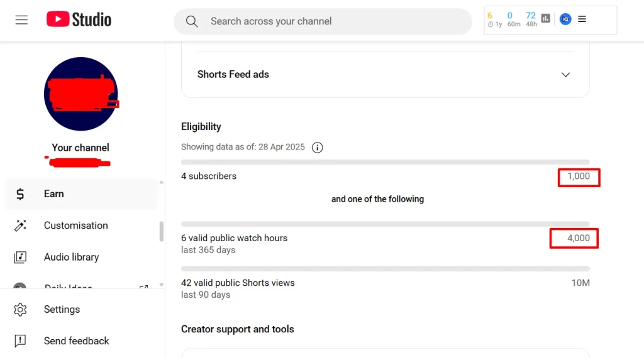
Task: Click the YouTube Studio logo
Action: pyautogui.click(x=79, y=19)
